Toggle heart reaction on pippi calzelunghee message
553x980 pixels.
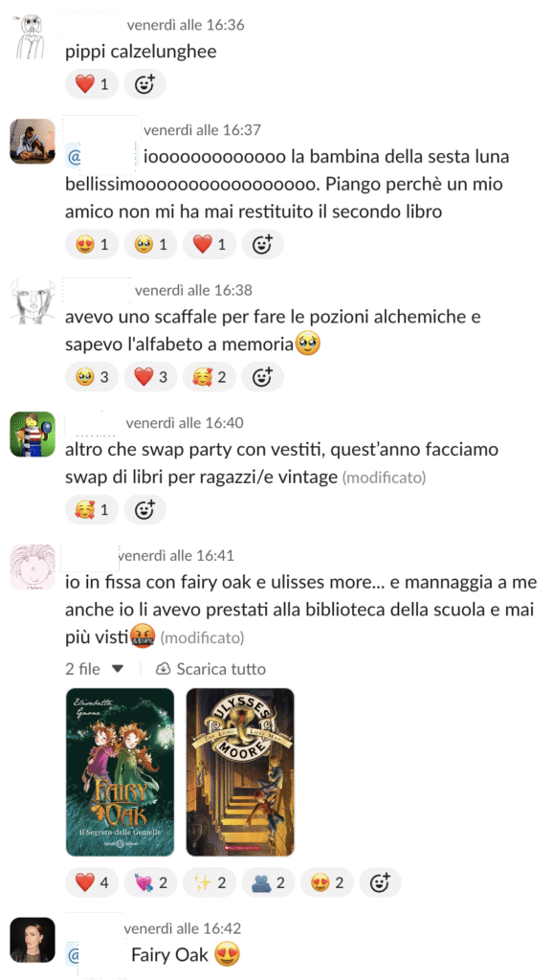(x=91, y=84)
